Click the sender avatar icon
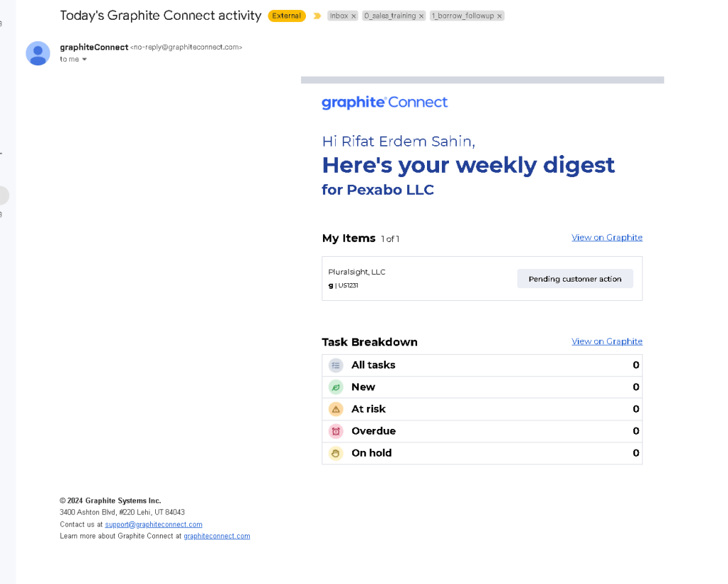728x584 pixels. pyautogui.click(x=38, y=53)
